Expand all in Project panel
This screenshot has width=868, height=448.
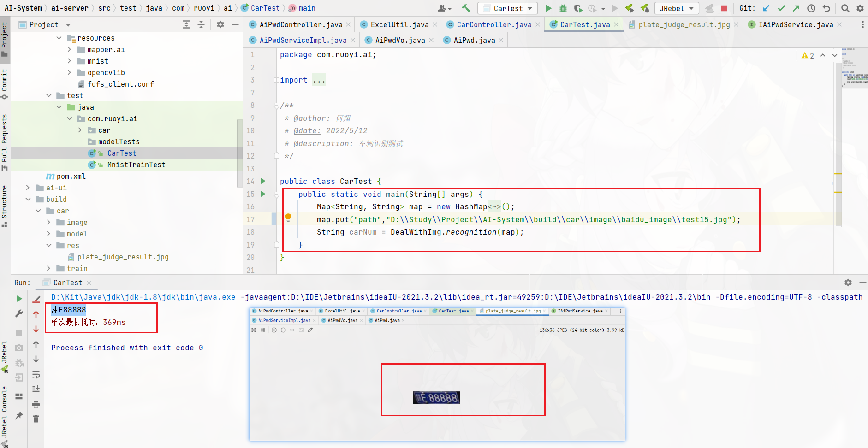[x=186, y=24]
